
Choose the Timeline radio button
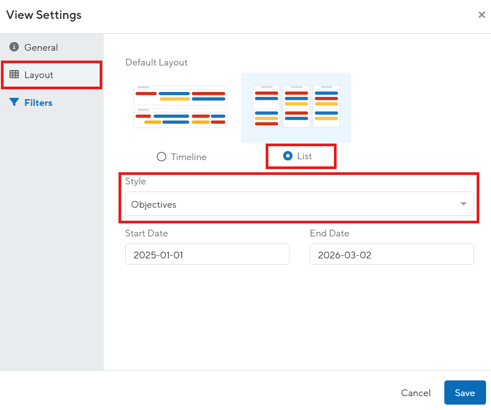161,157
